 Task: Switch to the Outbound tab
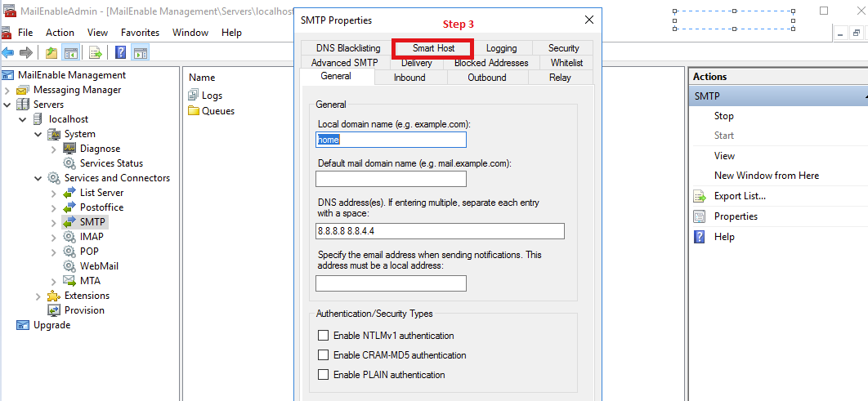tap(487, 78)
